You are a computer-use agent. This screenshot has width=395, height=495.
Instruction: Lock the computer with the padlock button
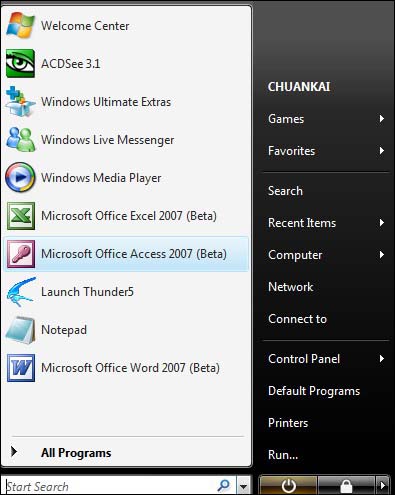click(x=346, y=486)
